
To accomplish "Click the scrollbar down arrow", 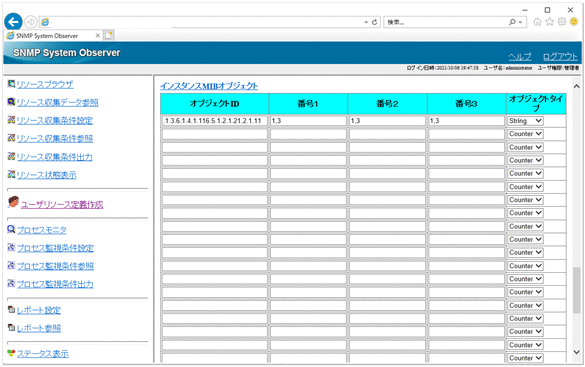I will 576,352.
